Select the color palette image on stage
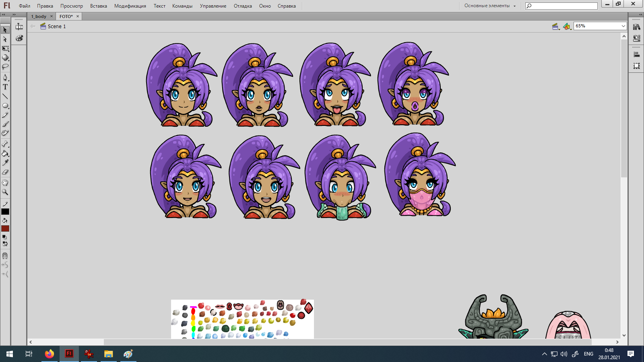The width and height of the screenshot is (644, 362). (242, 319)
